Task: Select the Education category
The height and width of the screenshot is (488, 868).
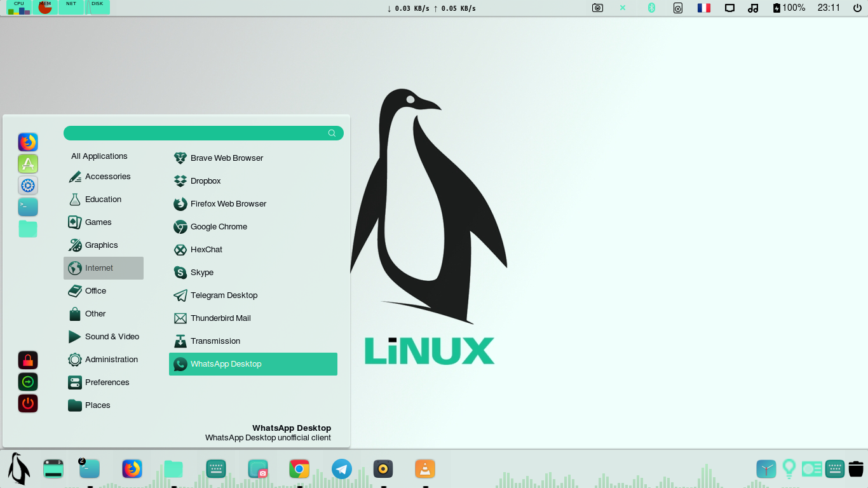Action: (x=104, y=200)
